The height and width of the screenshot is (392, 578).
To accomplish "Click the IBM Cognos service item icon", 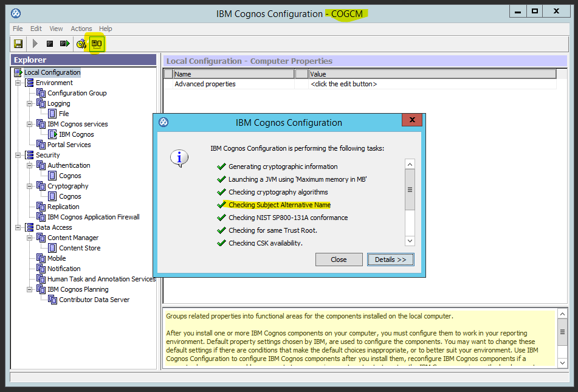I will click(x=53, y=134).
